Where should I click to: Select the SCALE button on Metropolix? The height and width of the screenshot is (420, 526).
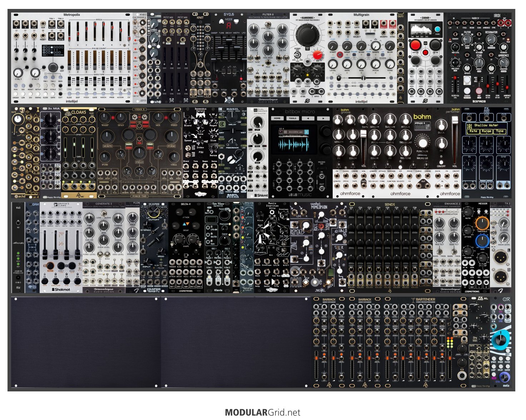tap(53, 85)
